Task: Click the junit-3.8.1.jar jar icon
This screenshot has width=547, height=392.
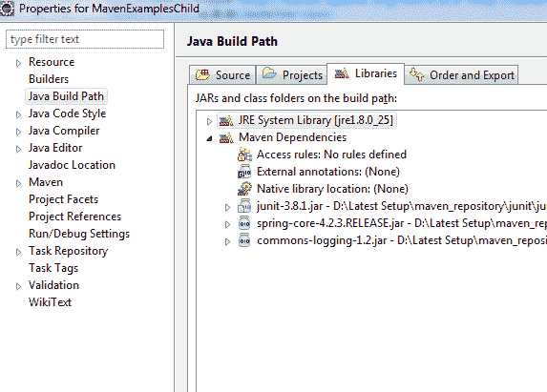Action: coord(244,206)
